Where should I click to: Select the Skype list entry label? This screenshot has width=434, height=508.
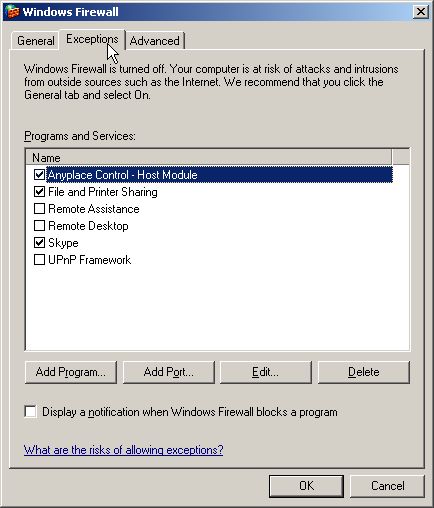63,243
